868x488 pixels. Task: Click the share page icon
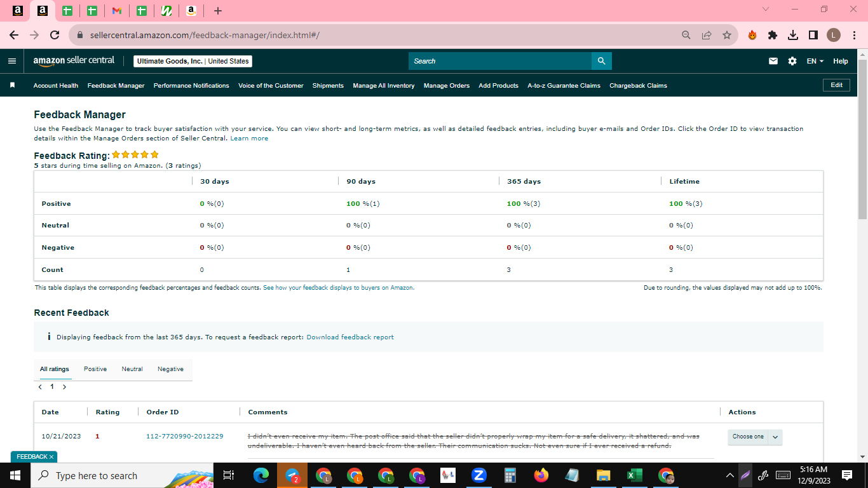(707, 35)
